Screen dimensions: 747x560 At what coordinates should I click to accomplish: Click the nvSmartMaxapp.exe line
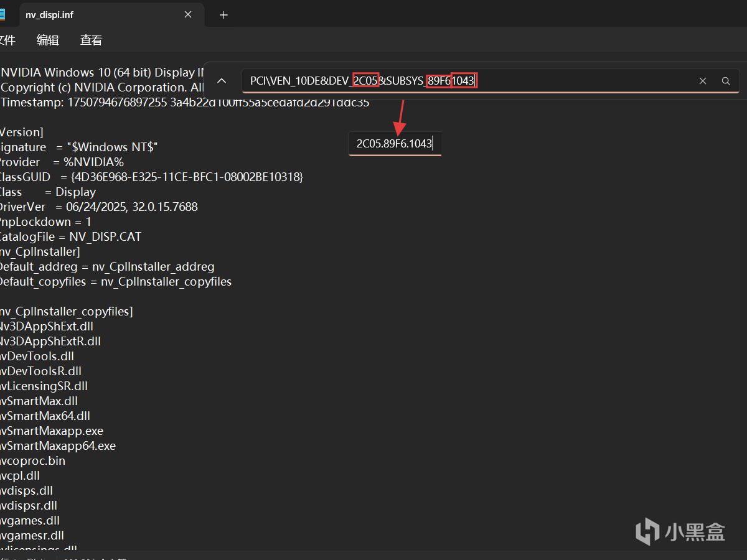(x=51, y=431)
